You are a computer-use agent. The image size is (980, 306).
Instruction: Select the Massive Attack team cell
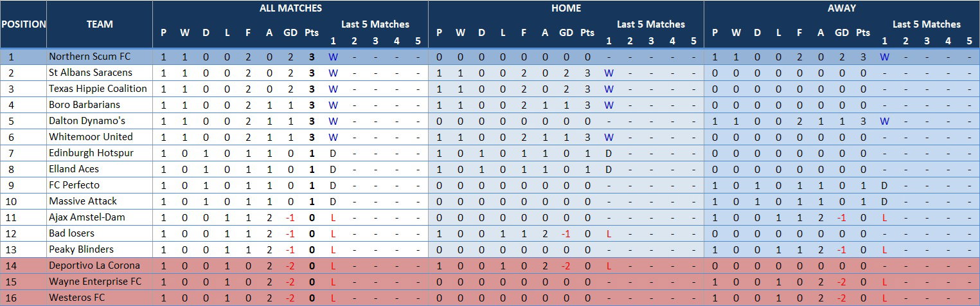pyautogui.click(x=100, y=201)
